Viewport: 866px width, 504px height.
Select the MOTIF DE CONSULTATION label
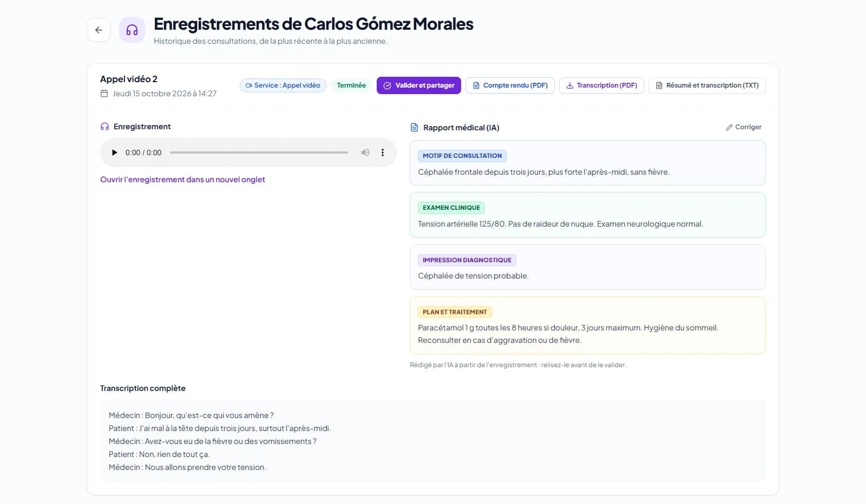tap(462, 156)
